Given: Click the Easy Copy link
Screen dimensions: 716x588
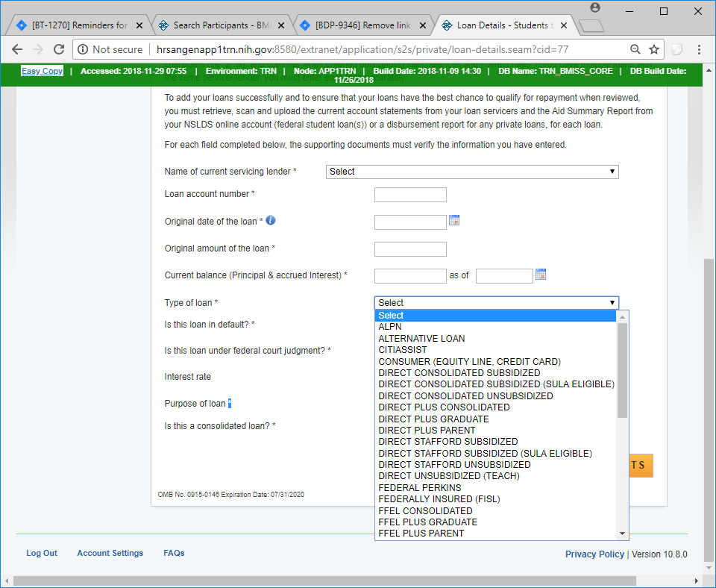Looking at the screenshot, I should 42,71.
